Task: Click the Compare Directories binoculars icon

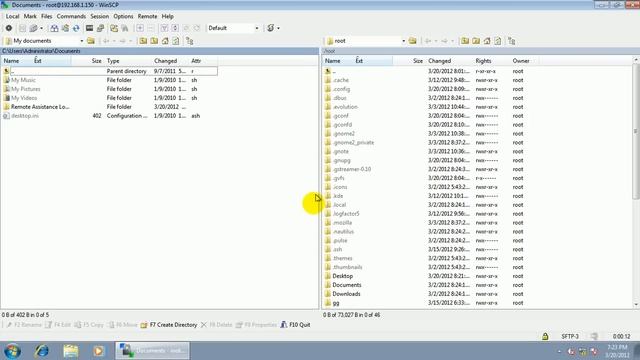Action: pos(54,28)
